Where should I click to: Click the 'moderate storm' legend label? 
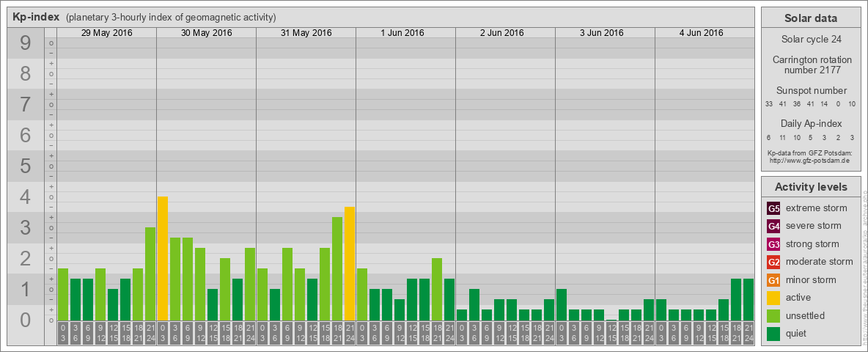[x=820, y=262]
